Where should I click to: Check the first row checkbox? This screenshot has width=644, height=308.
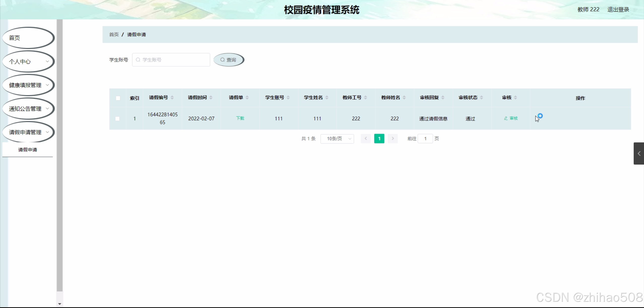point(117,118)
